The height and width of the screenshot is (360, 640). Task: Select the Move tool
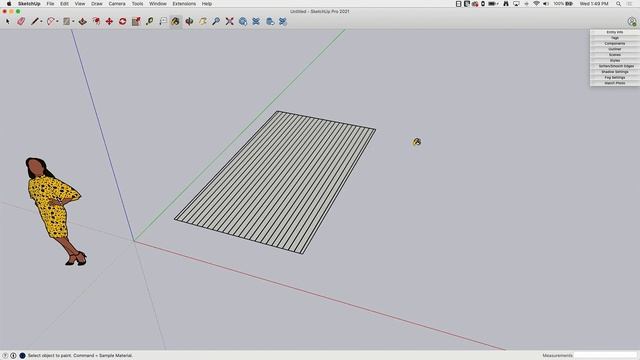tap(109, 21)
